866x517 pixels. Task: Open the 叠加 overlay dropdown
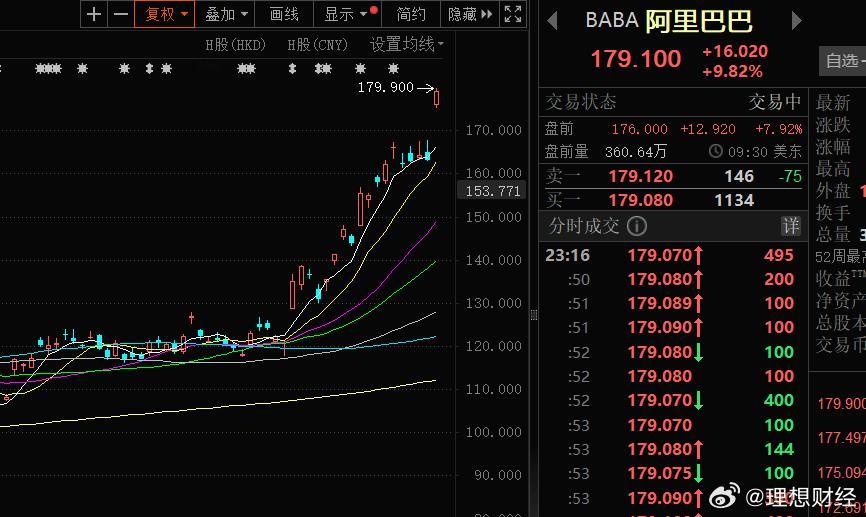(226, 14)
